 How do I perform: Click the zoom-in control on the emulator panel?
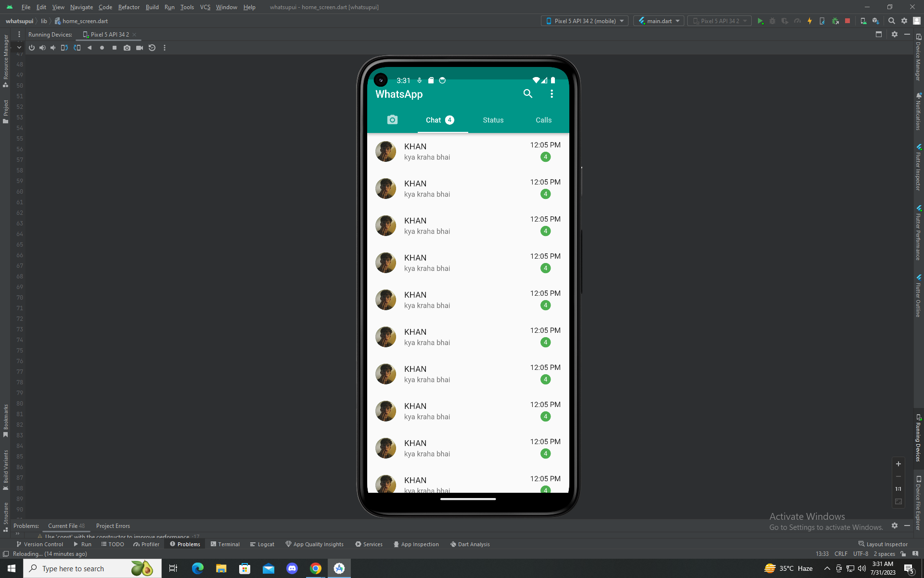pyautogui.click(x=898, y=464)
